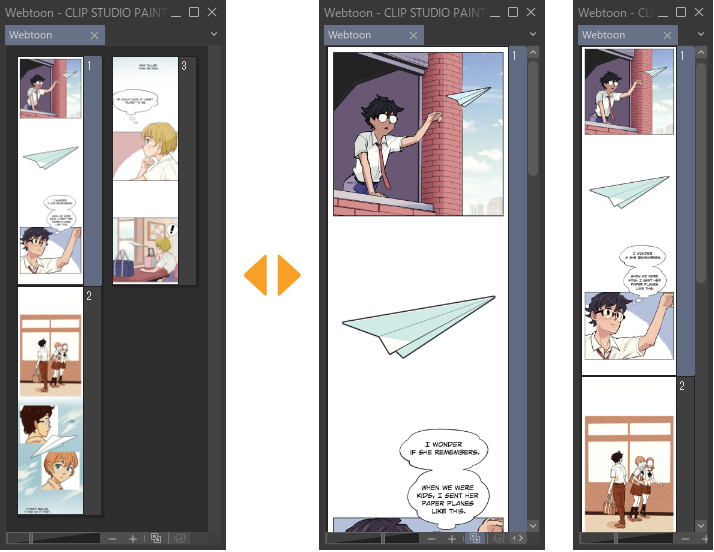714x552 pixels.
Task: Click grayed page view icon in middle window
Action: 499,538
